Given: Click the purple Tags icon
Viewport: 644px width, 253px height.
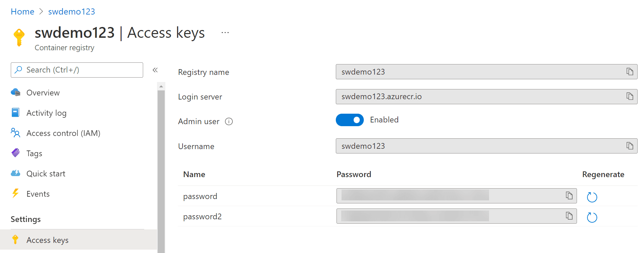Looking at the screenshot, I should [15, 153].
